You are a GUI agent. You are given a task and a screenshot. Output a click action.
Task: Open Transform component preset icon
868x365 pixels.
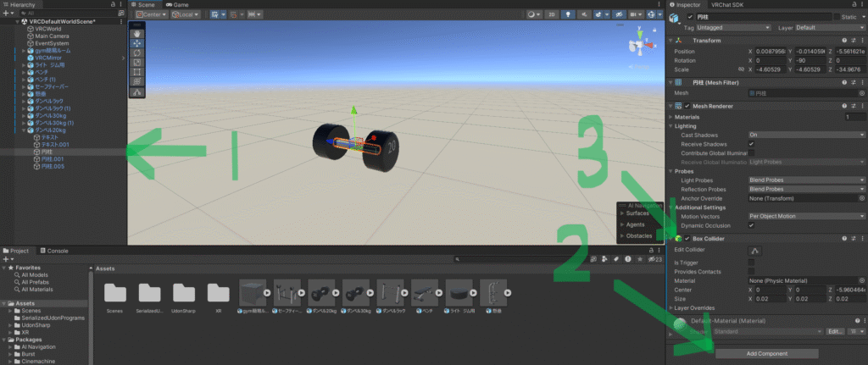[x=853, y=41]
